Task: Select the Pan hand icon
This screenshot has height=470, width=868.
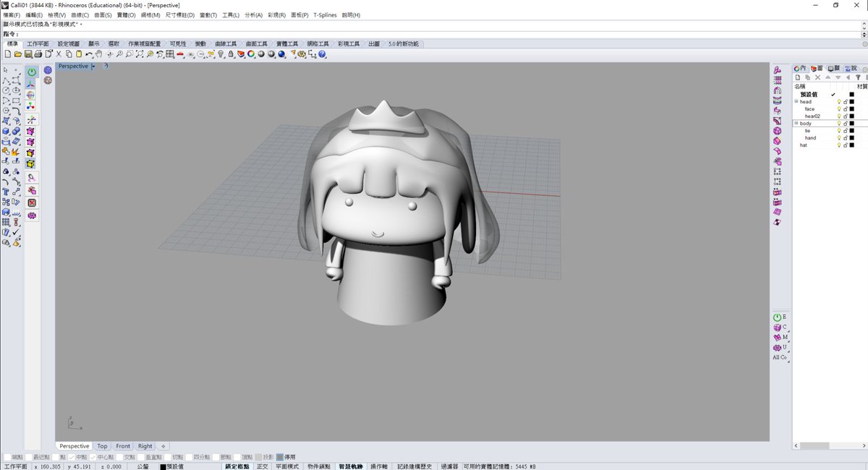Action: pyautogui.click(x=98, y=54)
